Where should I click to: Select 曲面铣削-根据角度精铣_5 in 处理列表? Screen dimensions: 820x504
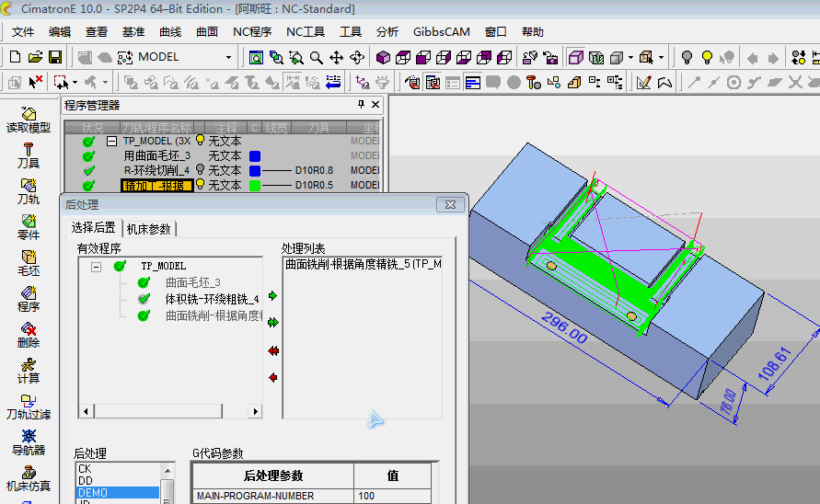coord(363,265)
